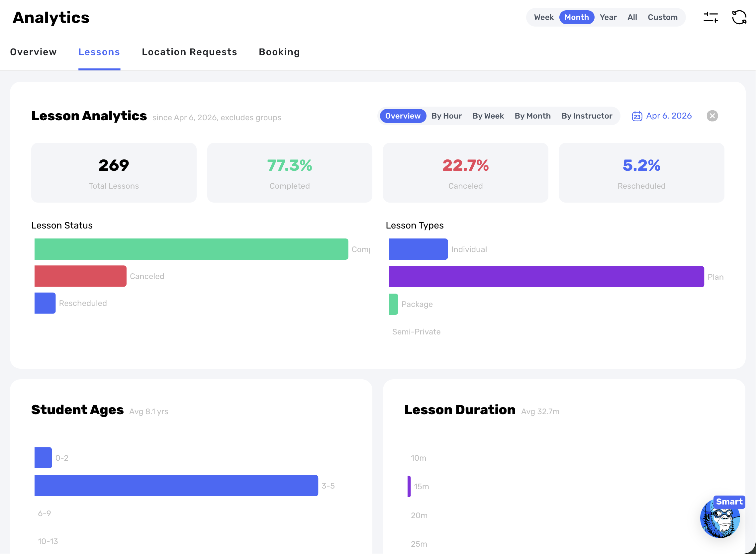Click the 0-2 student age bar
This screenshot has width=756, height=554.
coord(43,458)
